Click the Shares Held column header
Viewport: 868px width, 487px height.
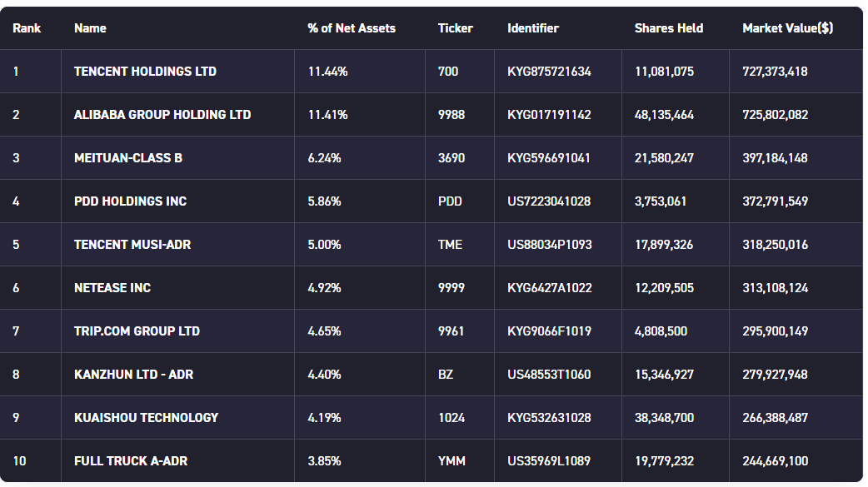pyautogui.click(x=669, y=28)
